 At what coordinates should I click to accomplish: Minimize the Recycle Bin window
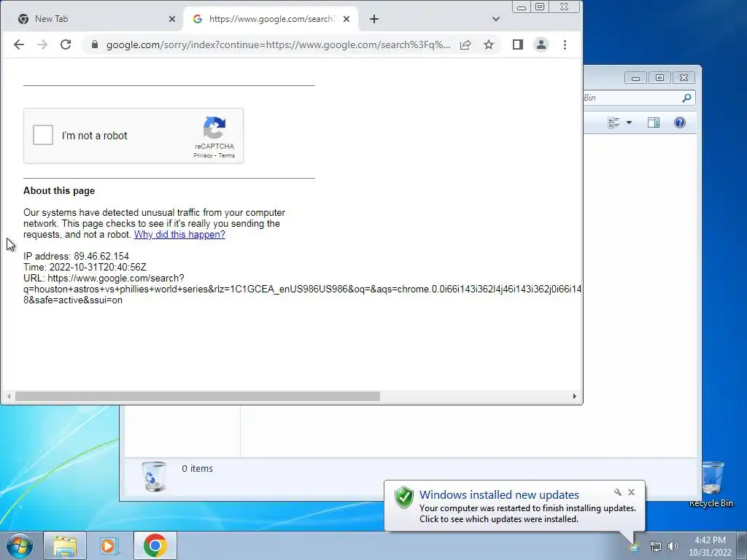pos(635,78)
